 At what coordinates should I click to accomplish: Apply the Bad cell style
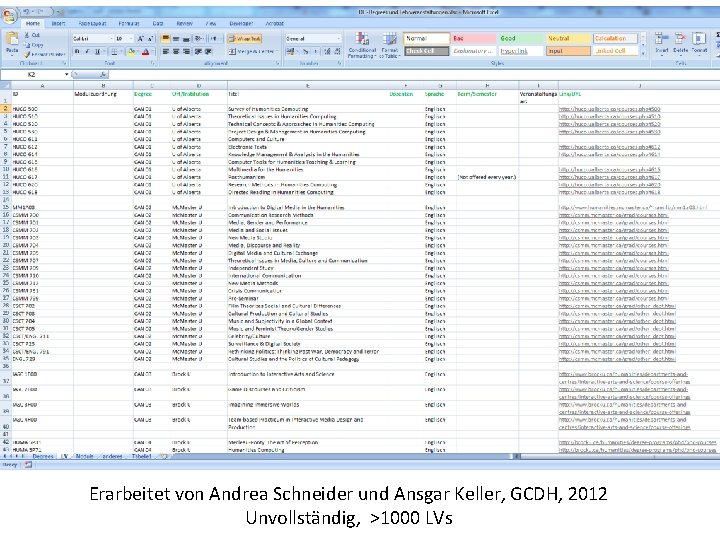(473, 39)
